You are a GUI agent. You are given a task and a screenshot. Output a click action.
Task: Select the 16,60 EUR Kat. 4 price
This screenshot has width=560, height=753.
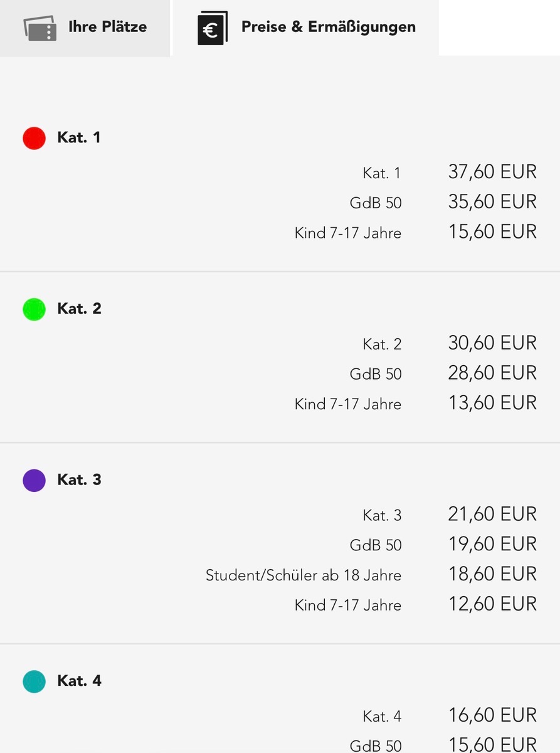coord(492,715)
